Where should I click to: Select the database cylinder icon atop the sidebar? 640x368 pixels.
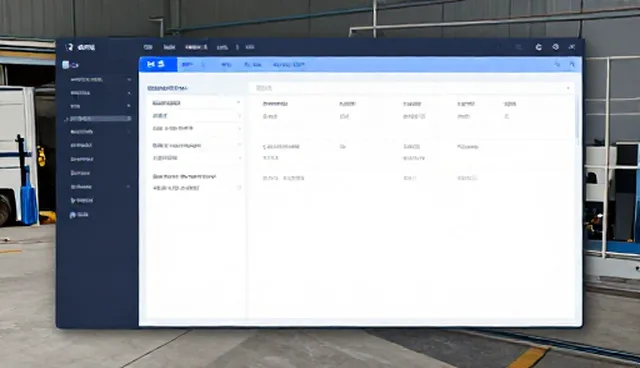click(66, 64)
